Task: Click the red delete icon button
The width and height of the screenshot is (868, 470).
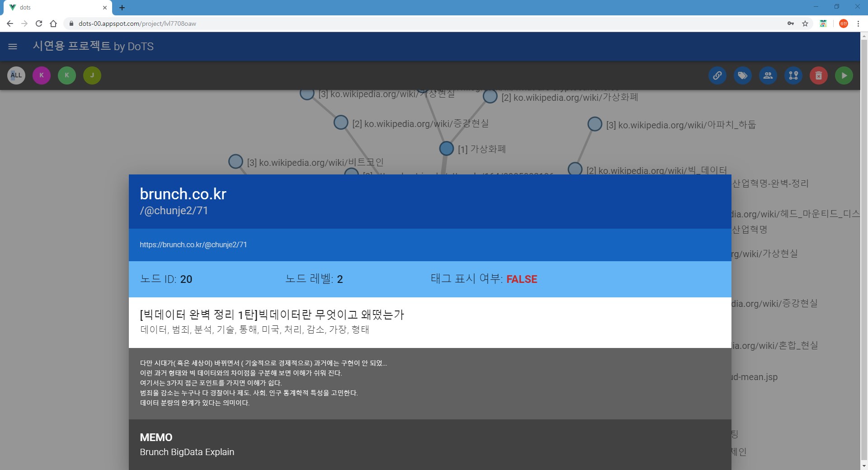Action: (819, 75)
